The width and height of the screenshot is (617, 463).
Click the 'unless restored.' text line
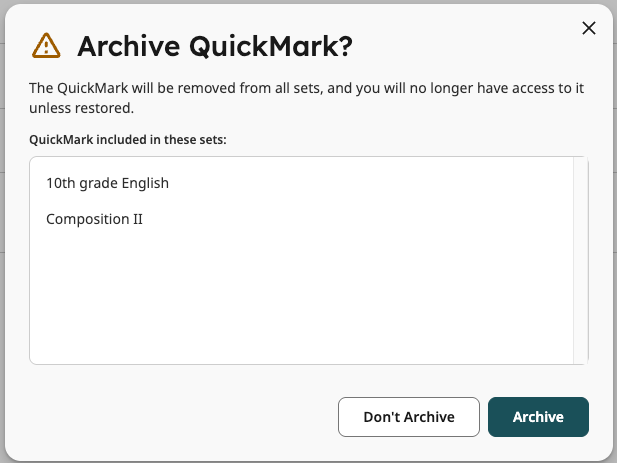[x=81, y=108]
